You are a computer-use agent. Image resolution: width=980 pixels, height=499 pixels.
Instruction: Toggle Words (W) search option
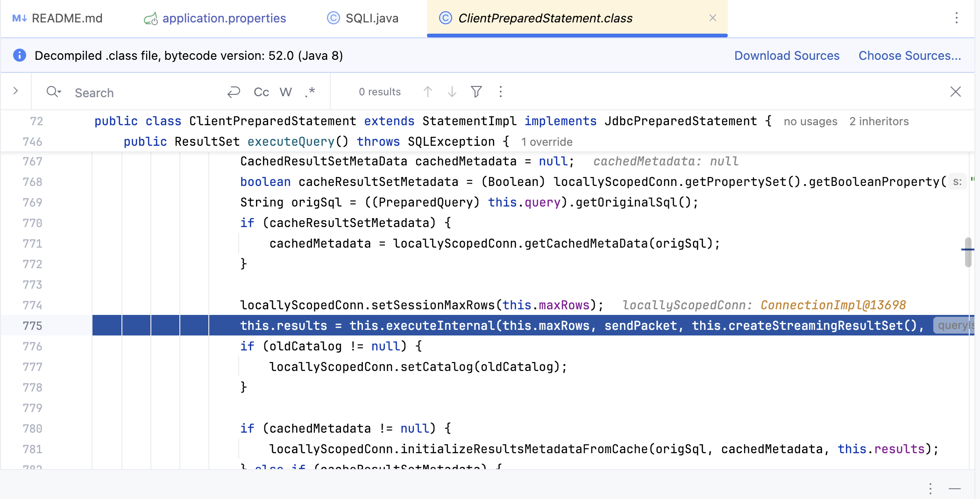(286, 92)
